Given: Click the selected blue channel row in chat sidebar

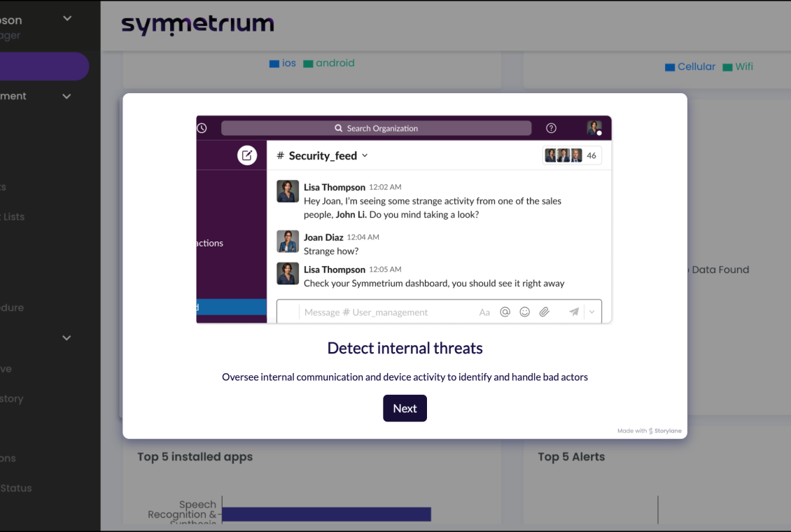Looking at the screenshot, I should (232, 307).
